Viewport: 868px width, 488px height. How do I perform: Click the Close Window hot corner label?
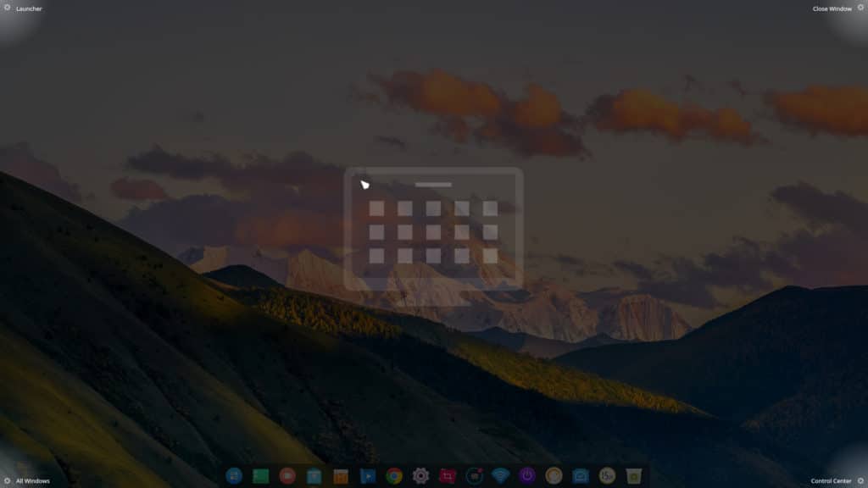point(832,8)
